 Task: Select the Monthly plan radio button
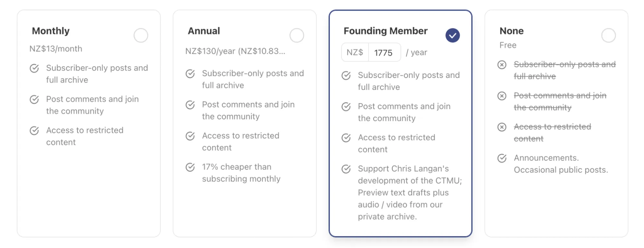coord(141,35)
